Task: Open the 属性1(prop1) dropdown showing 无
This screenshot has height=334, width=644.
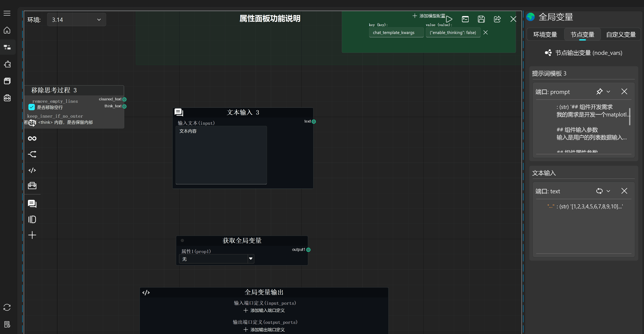Action: click(216, 259)
